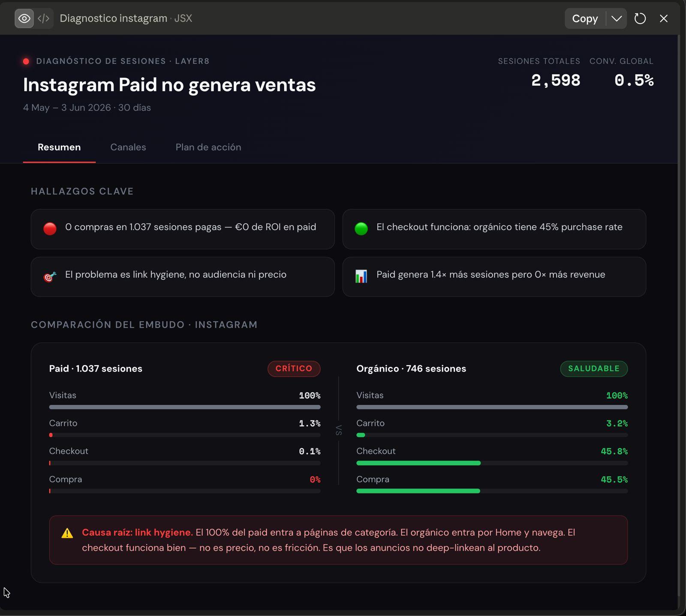This screenshot has width=686, height=616.
Task: Click the SALUDABLE status badge
Action: pyautogui.click(x=594, y=369)
